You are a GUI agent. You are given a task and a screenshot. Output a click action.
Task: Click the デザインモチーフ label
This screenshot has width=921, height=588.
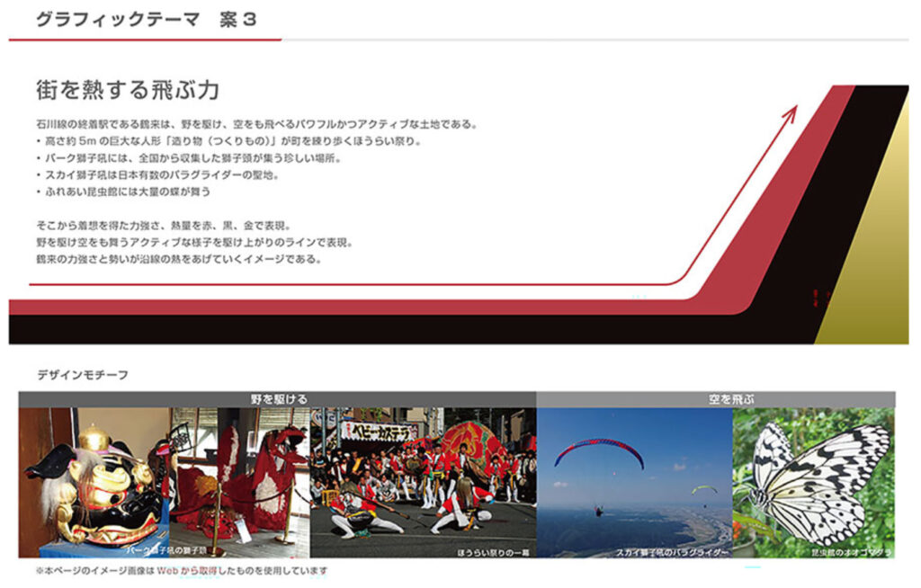pos(83,374)
